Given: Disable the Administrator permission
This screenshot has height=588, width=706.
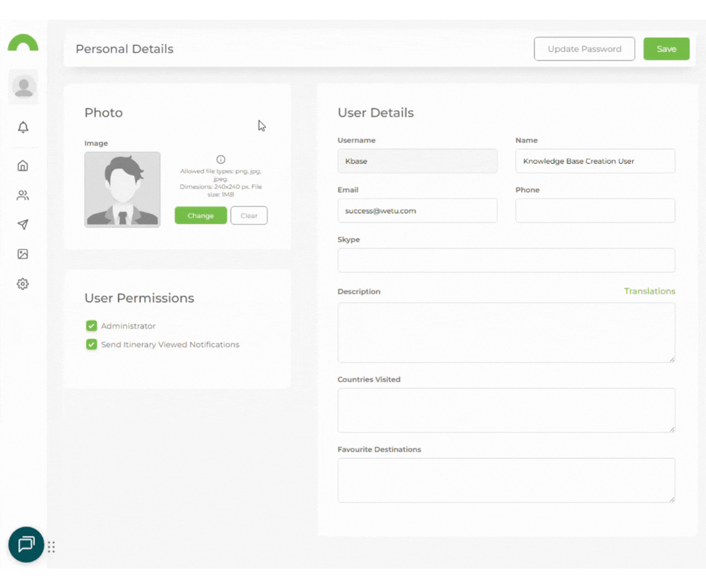Looking at the screenshot, I should [91, 325].
